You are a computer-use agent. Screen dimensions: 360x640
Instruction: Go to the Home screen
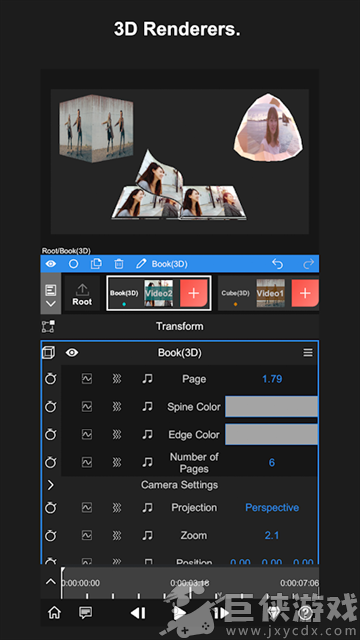pos(54,612)
